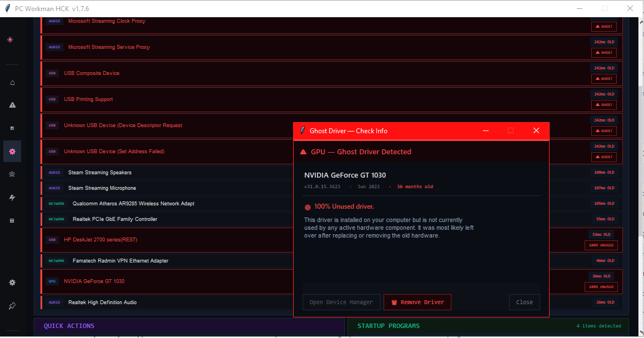This screenshot has width=644, height=338.
Task: Click Remove Driver button in dialog
Action: pyautogui.click(x=417, y=302)
